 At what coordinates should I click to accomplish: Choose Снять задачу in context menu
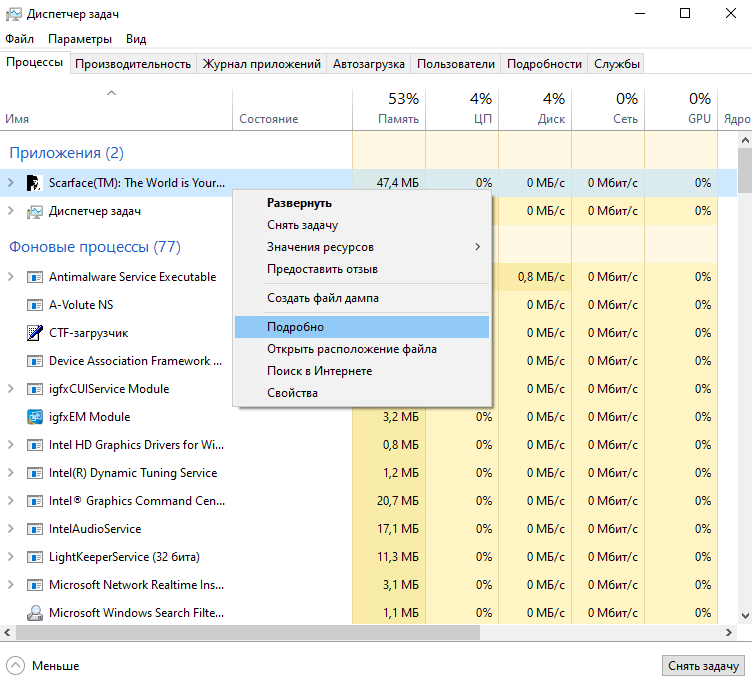[x=362, y=225]
